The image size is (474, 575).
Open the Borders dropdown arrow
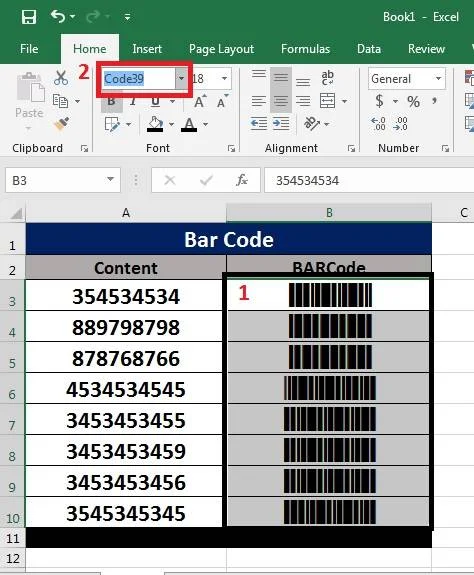[129, 125]
